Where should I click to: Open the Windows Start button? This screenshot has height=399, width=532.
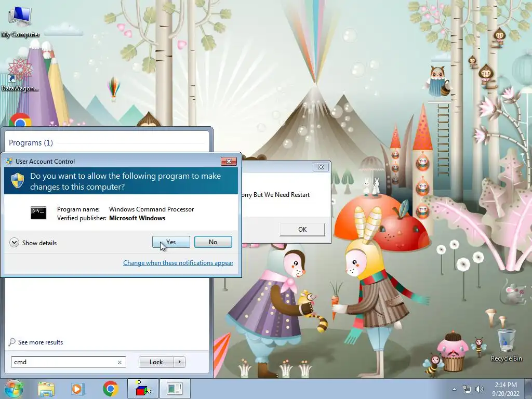[x=13, y=389]
